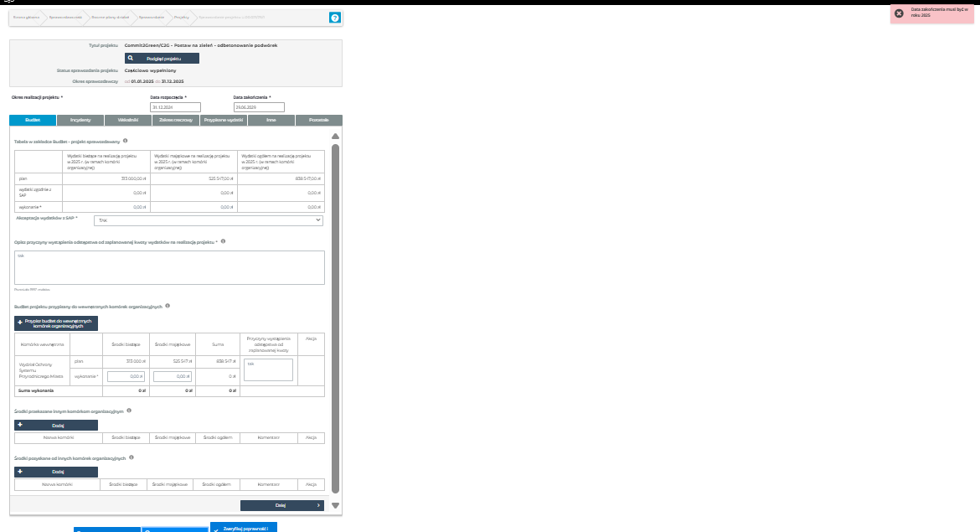Image resolution: width=980 pixels, height=532 pixels.
Task: Click info icon next to 'Opisz przyczyny' label
Action: 223,241
